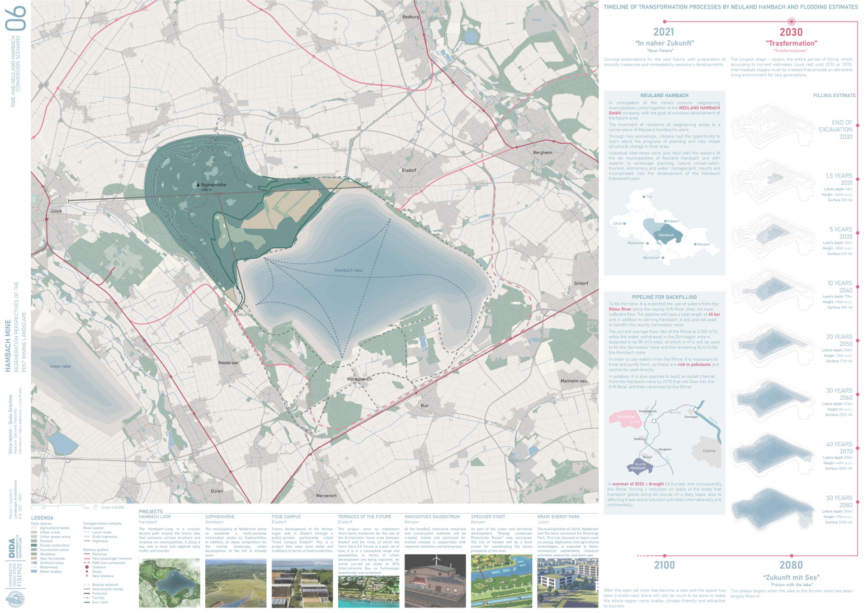Click the north arrow compass icon near scale
The image size is (868, 613).
[95, 507]
